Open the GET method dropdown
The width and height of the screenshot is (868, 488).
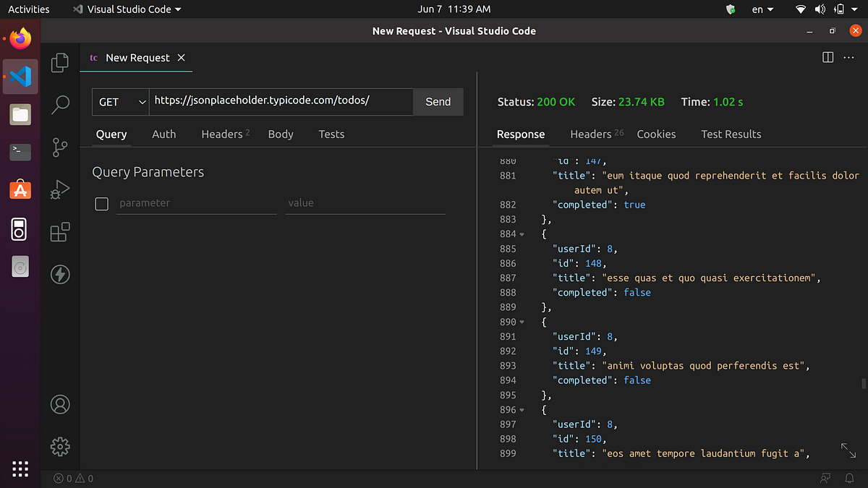pos(120,102)
